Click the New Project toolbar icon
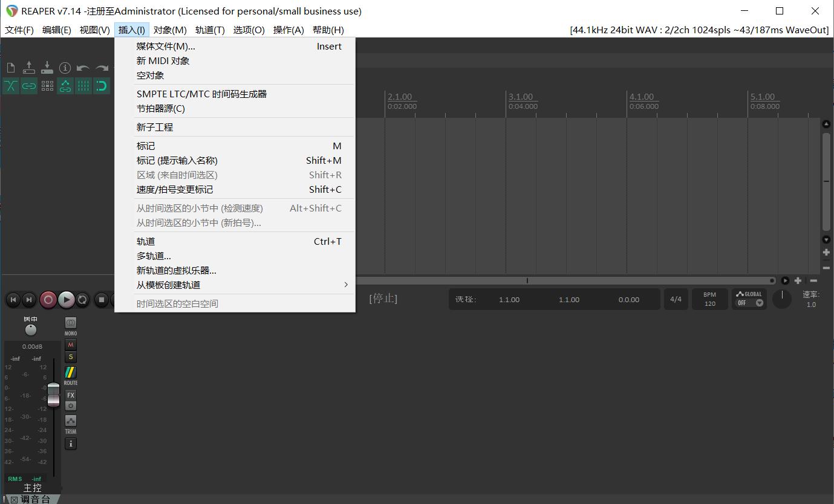 (11, 68)
